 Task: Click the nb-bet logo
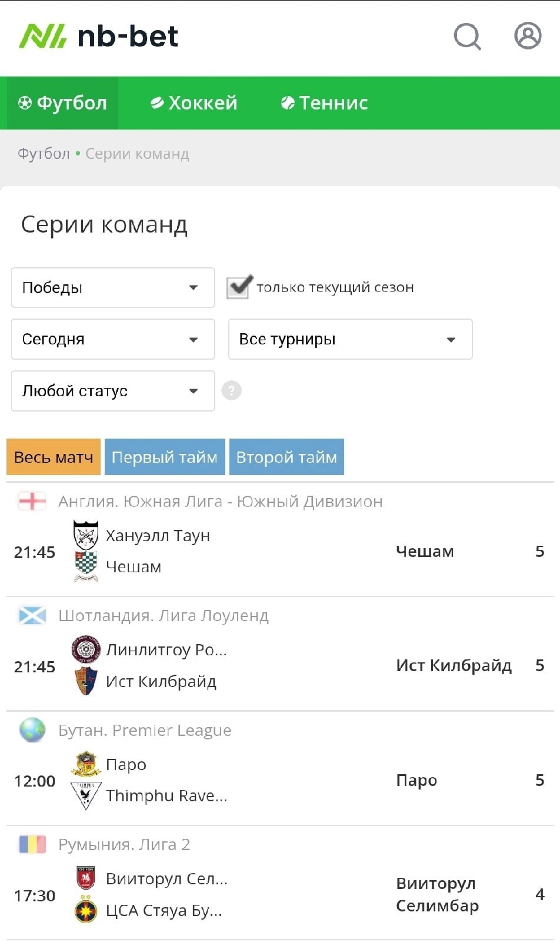pyautogui.click(x=99, y=37)
